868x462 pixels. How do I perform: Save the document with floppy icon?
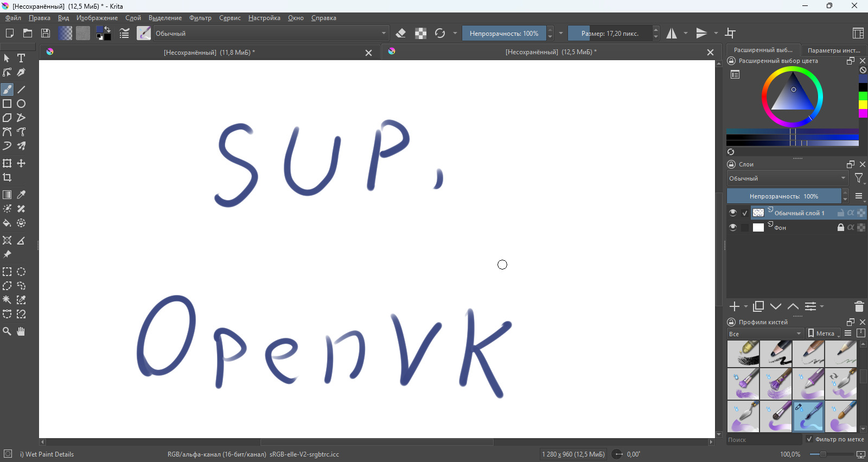(46, 33)
